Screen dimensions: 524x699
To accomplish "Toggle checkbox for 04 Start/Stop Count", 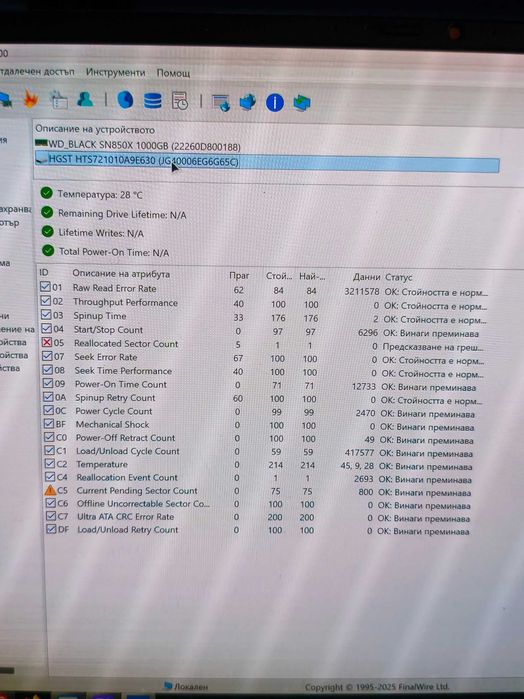I will [x=46, y=329].
